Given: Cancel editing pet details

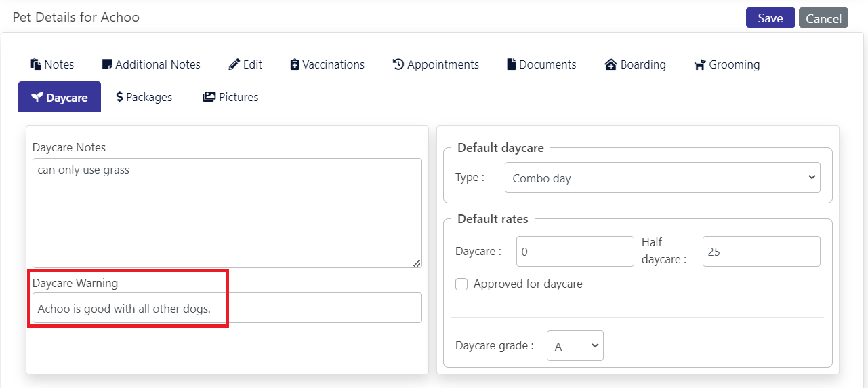Looking at the screenshot, I should pyautogui.click(x=823, y=18).
